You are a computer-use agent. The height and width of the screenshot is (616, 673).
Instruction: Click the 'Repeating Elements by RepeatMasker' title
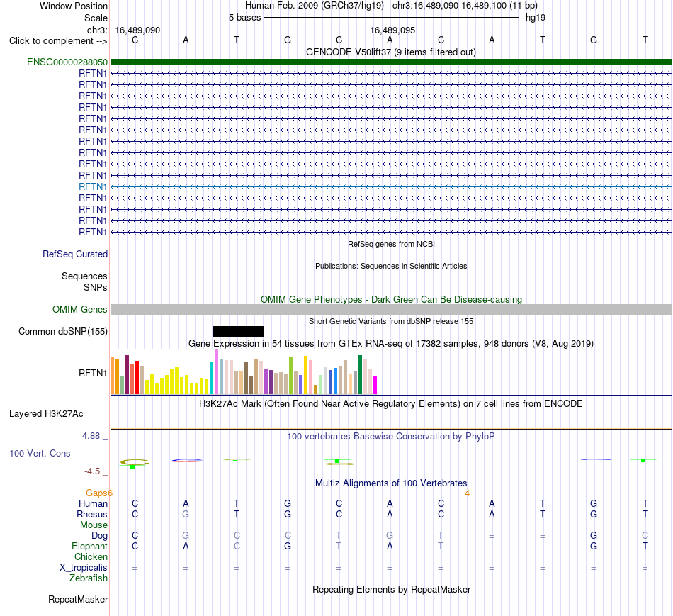[391, 589]
